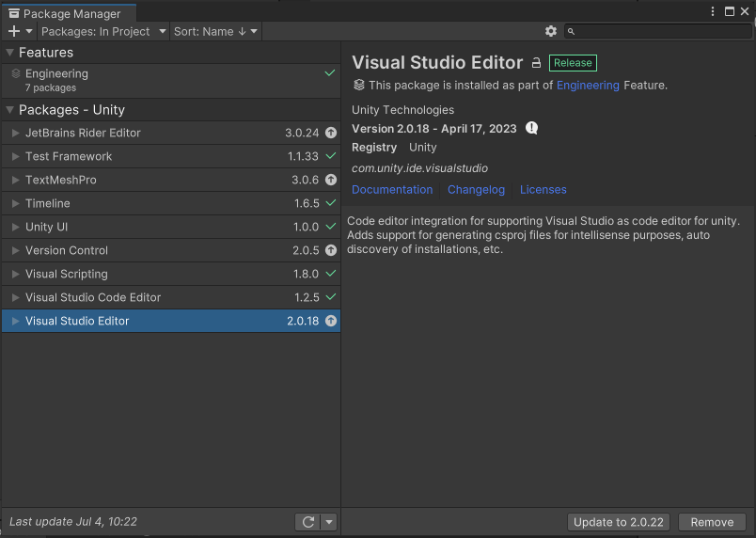Click the Visual Studio Code Editor checkmark

point(331,297)
